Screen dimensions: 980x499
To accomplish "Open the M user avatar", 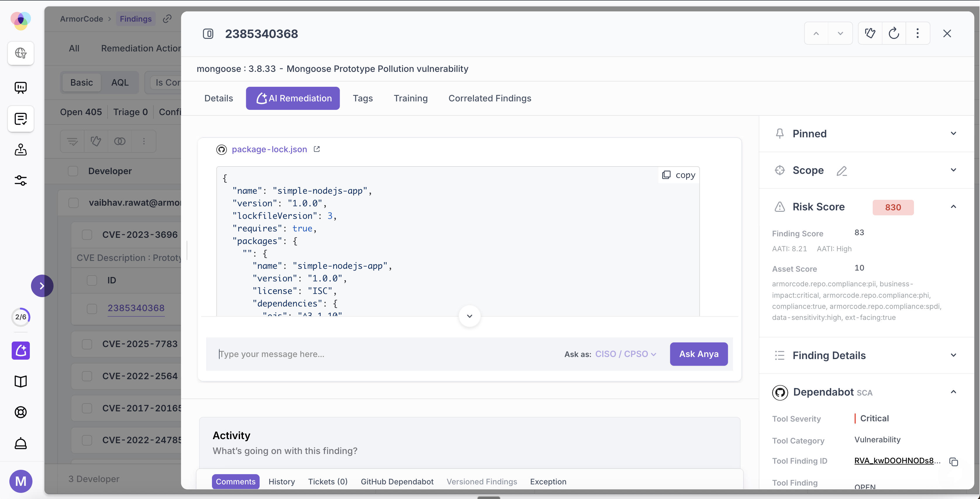I will pos(20,481).
